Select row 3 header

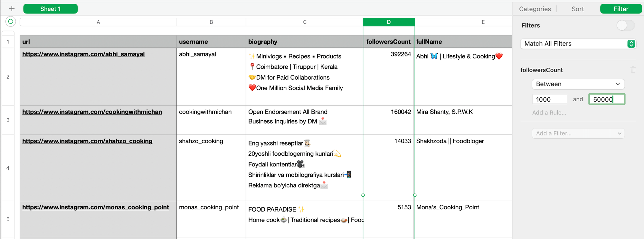pyautogui.click(x=8, y=120)
